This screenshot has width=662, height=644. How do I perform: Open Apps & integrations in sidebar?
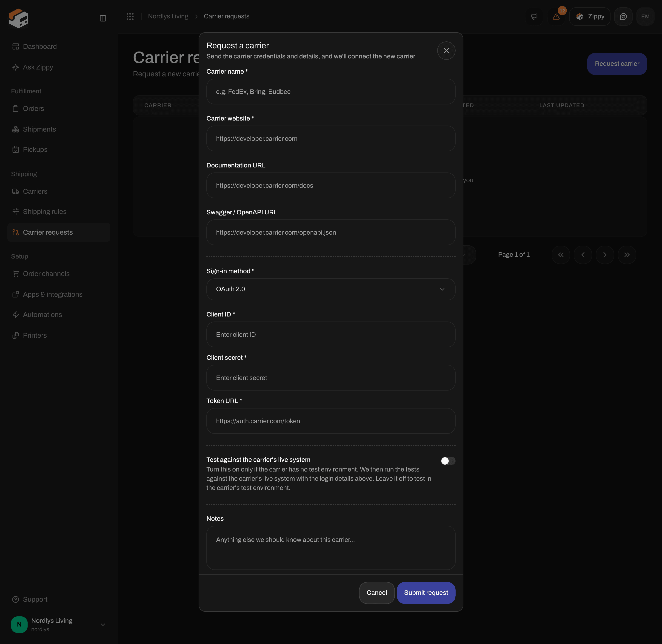(x=59, y=295)
